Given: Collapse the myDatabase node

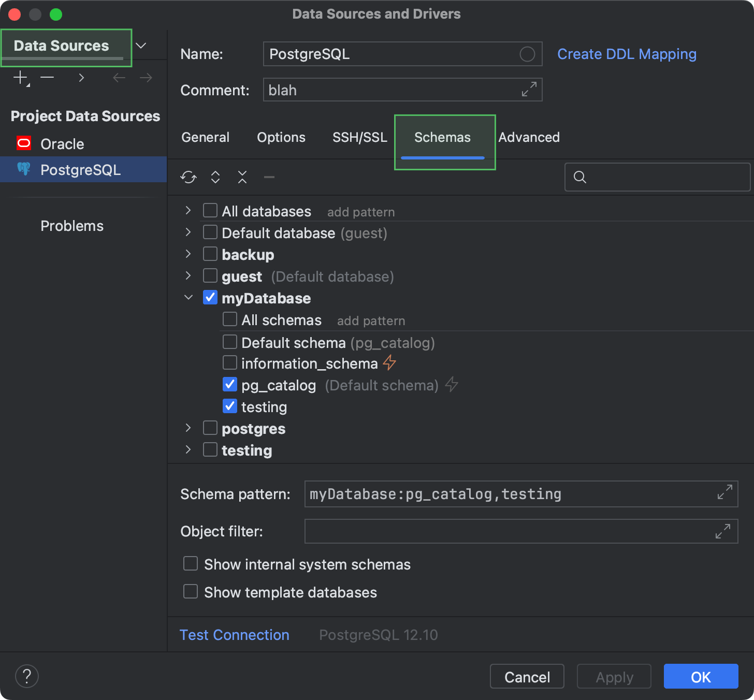Looking at the screenshot, I should tap(187, 297).
